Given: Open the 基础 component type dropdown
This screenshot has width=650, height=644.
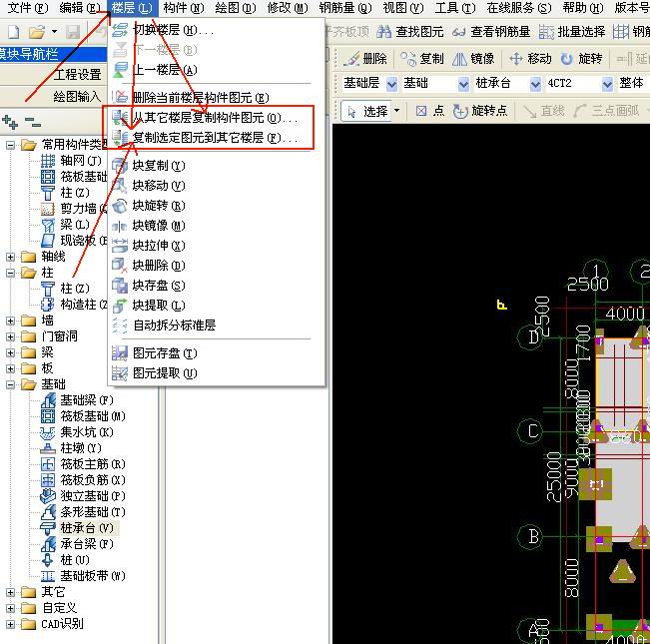Looking at the screenshot, I should click(x=463, y=84).
